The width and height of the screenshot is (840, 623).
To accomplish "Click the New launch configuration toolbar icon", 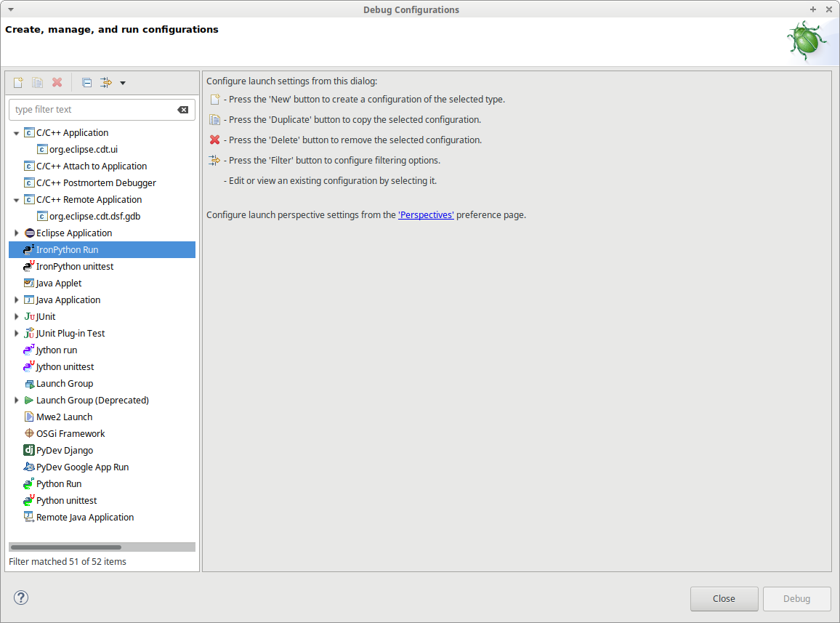I will [18, 83].
